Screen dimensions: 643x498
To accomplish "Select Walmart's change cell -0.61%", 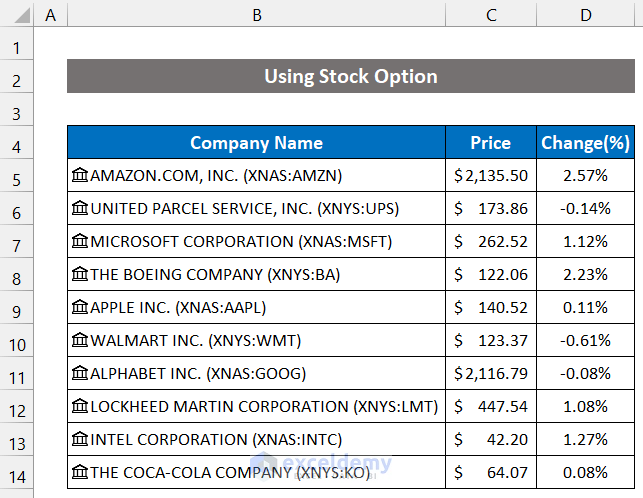I will coord(585,341).
